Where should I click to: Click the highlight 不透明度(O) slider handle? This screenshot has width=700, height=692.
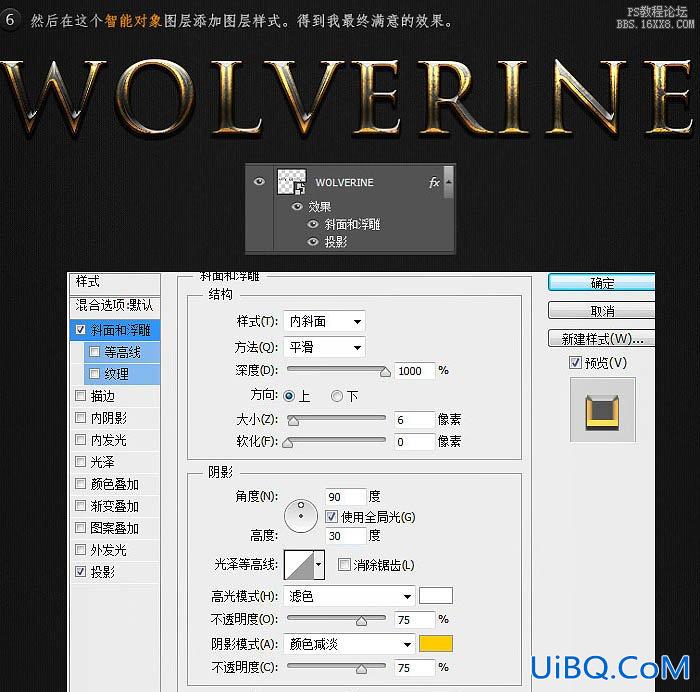362,621
